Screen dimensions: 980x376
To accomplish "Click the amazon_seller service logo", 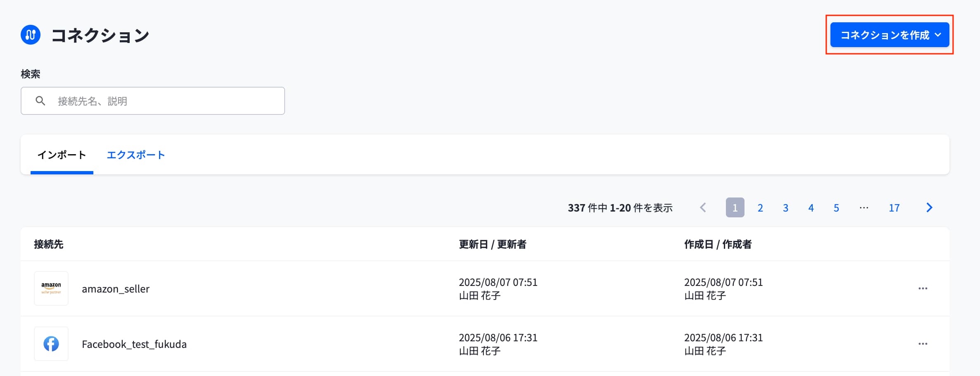I will pos(51,288).
